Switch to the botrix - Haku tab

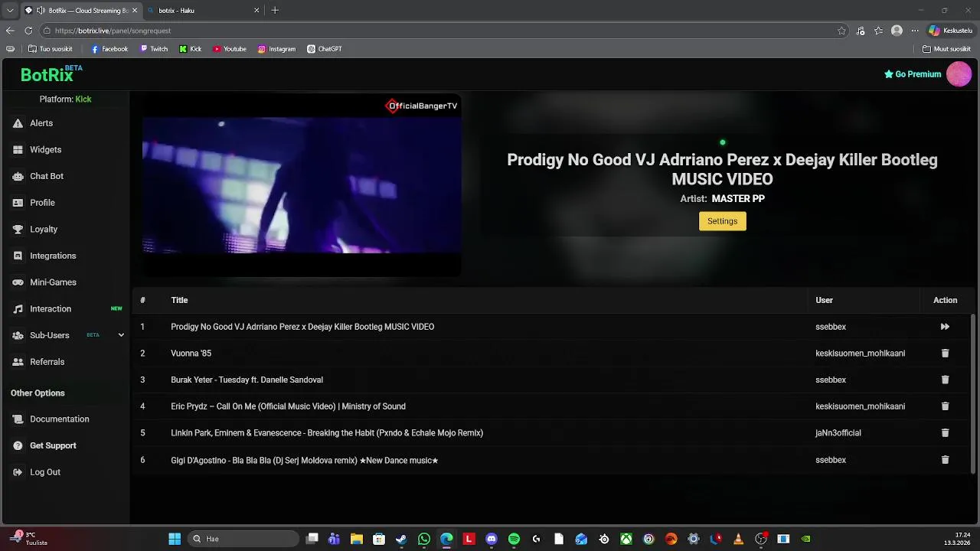pyautogui.click(x=204, y=11)
